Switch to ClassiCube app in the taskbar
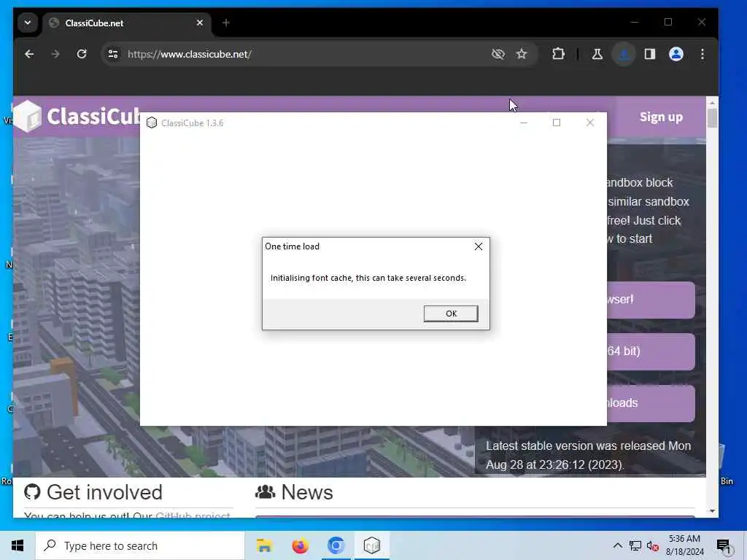 [x=371, y=545]
